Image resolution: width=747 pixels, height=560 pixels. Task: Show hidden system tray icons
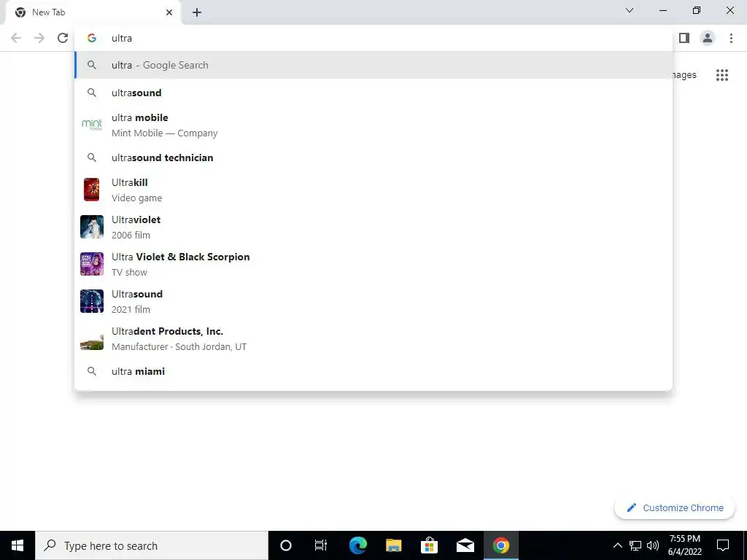coord(617,545)
